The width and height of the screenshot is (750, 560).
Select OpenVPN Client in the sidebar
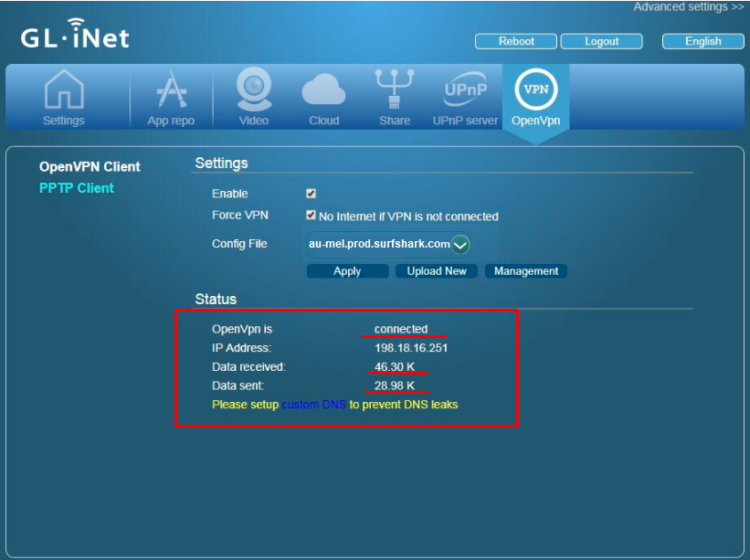click(90, 166)
